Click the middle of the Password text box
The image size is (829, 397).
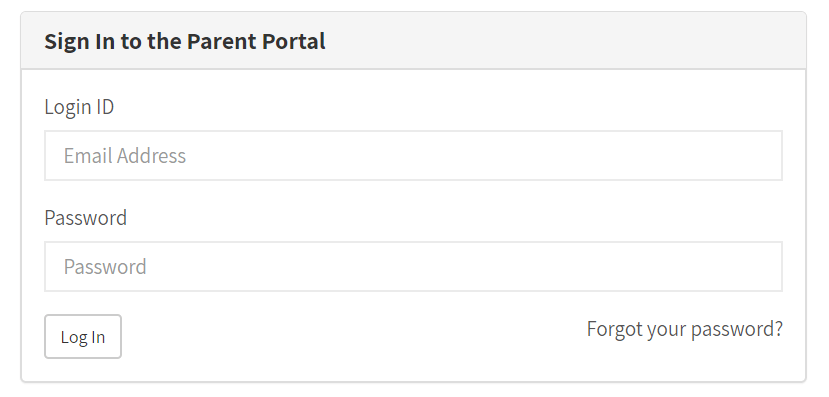(x=413, y=266)
